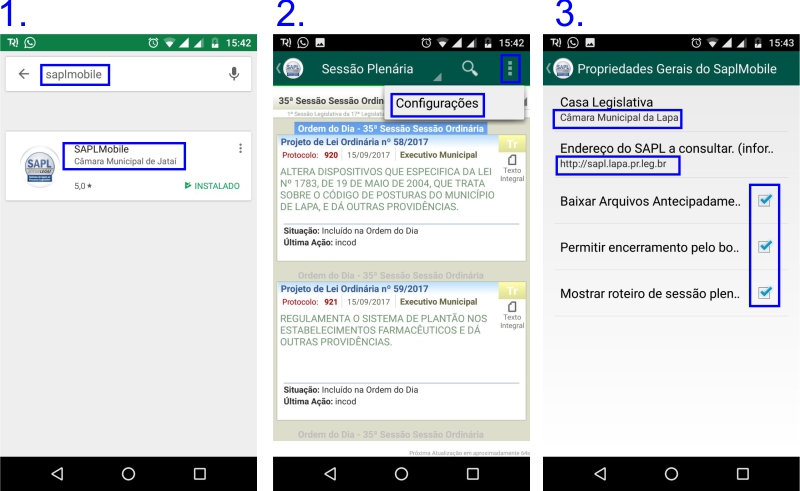This screenshot has height=491, width=800.
Task: Open the green three-dot overflow menu
Action: pos(510,69)
